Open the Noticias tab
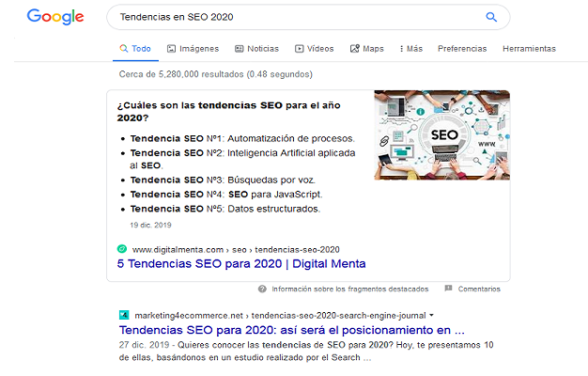The image size is (588, 376). 256,48
